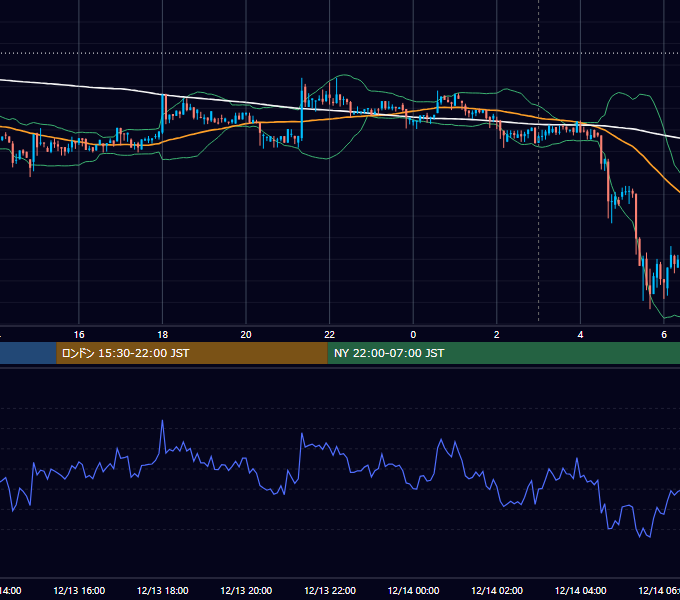680x600 pixels.
Task: Click the '12/14 00:00' time label
Action: (x=413, y=590)
